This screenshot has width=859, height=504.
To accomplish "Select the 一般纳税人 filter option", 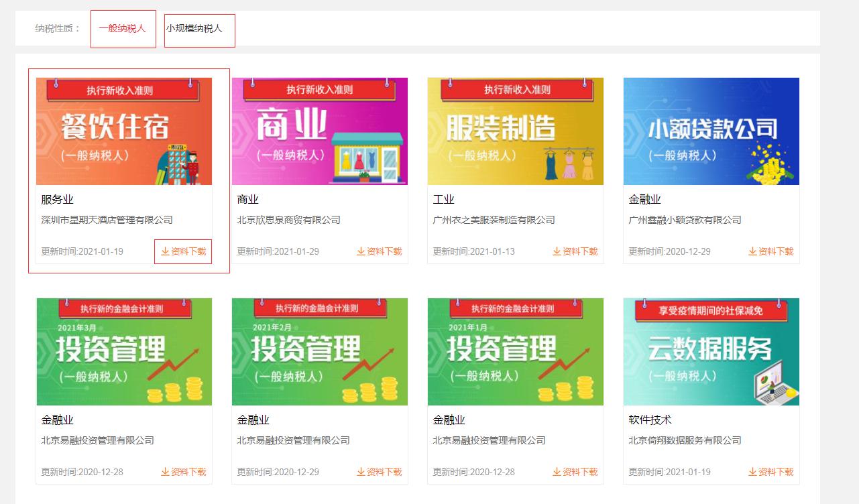I will click(x=123, y=29).
